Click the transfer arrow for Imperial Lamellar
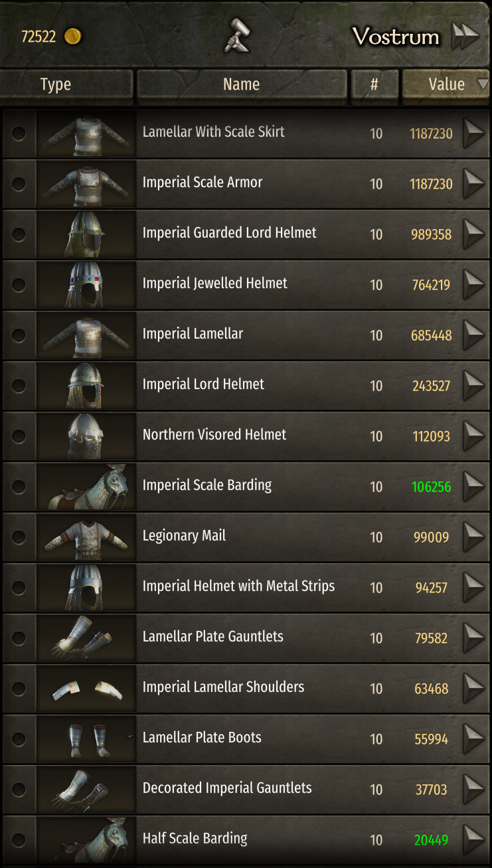 pyautogui.click(x=473, y=335)
